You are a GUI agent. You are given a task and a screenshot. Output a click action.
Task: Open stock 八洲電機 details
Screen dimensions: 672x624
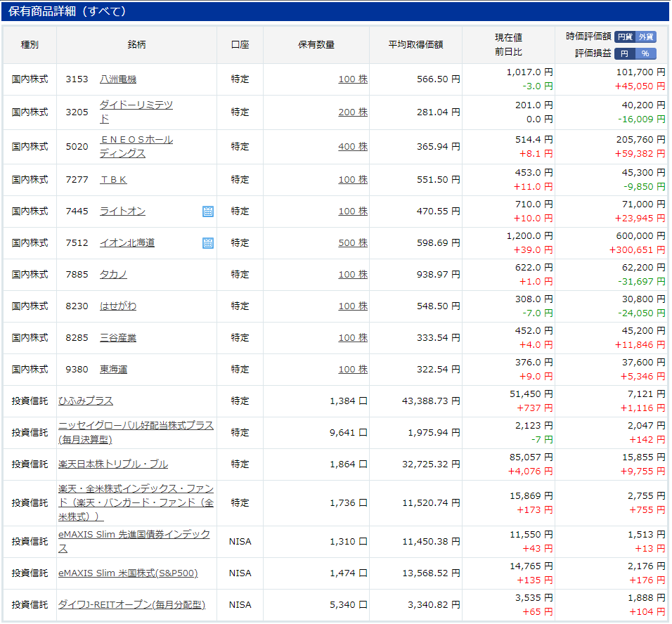tap(118, 79)
